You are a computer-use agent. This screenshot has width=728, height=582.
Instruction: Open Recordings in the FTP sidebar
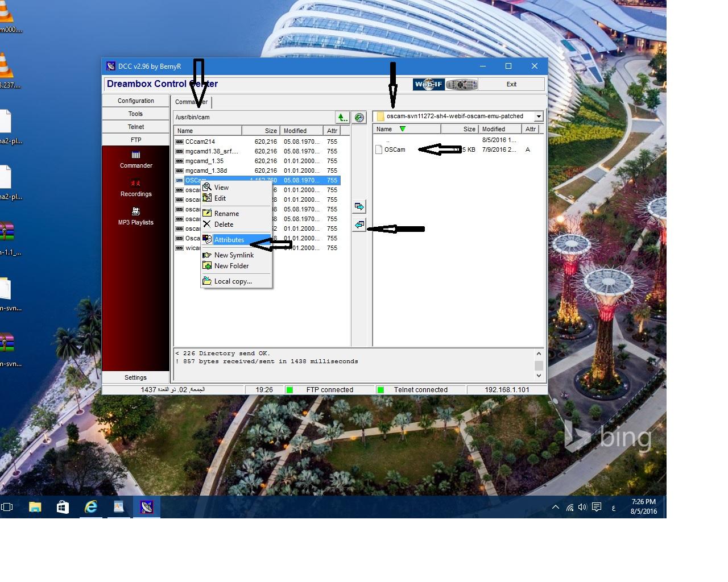coord(136,188)
